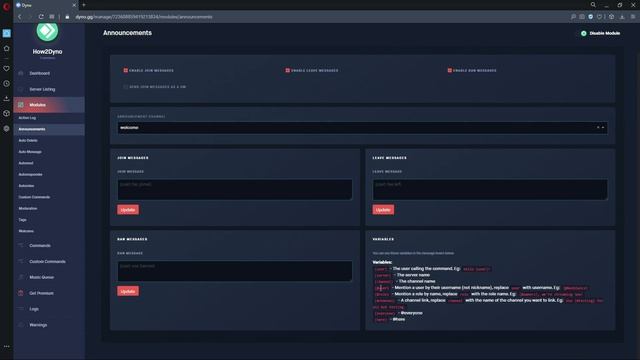The image size is (640, 360).
Task: Open Server Listing in sidebar
Action: pos(42,89)
